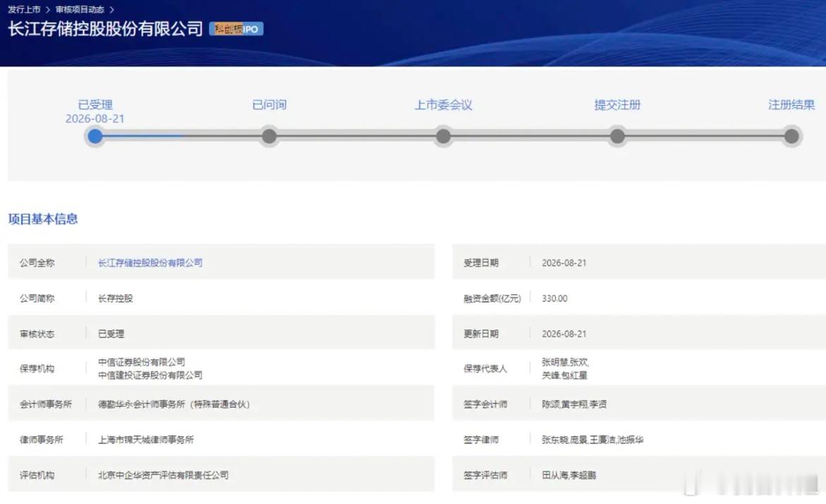Click the 会计师事务所 field label
The width and height of the screenshot is (826, 504).
pos(46,404)
